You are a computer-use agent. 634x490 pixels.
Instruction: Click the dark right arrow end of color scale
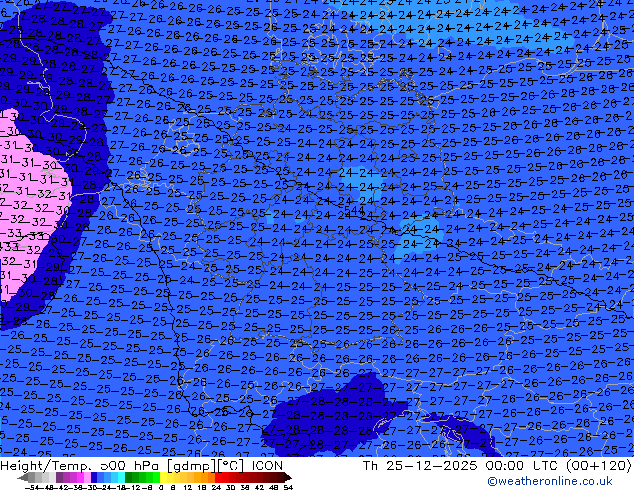coord(288,477)
